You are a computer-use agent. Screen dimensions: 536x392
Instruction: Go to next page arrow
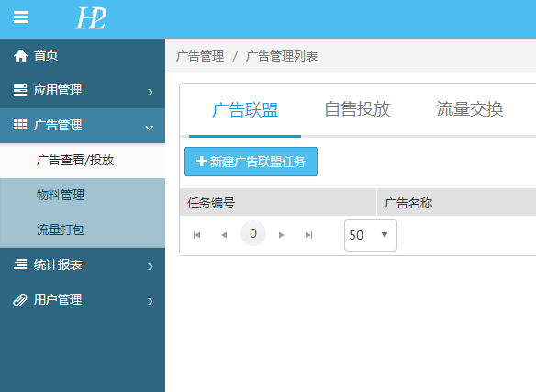282,235
